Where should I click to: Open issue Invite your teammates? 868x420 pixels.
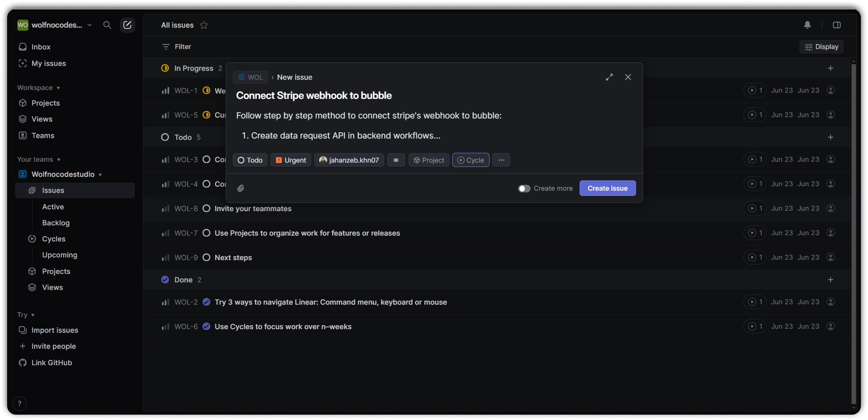253,208
